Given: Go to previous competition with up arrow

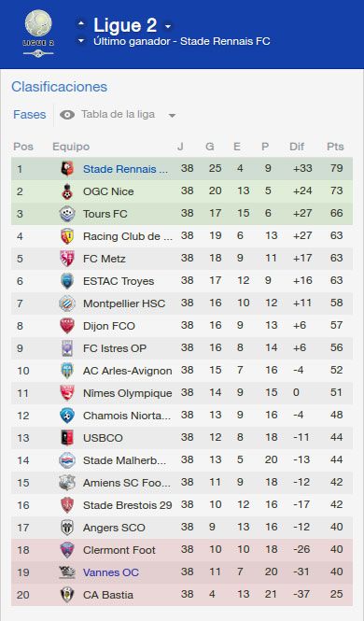Looking at the screenshot, I should (81, 23).
